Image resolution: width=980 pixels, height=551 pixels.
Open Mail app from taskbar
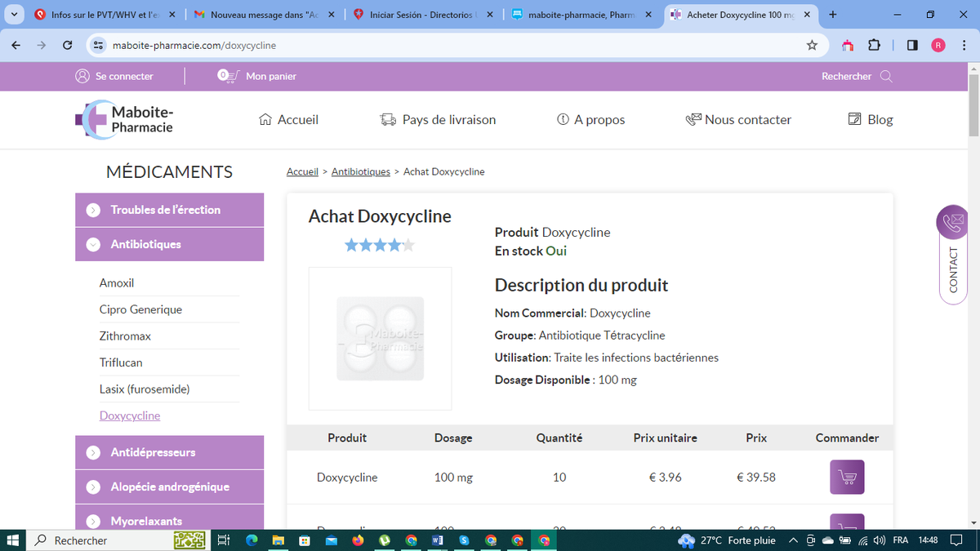click(x=331, y=540)
